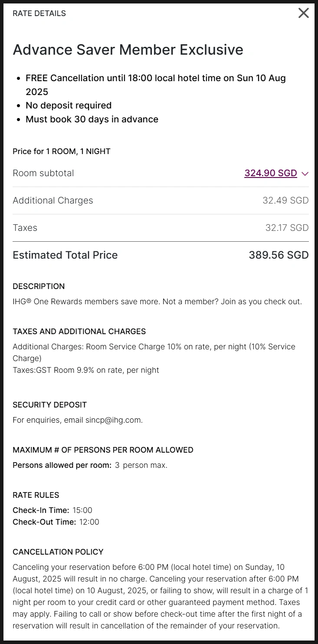Screen dimensions: 318x644
Task: Click the Price for 1 ROOM, 1 NIGHT label
Action: pos(62,151)
